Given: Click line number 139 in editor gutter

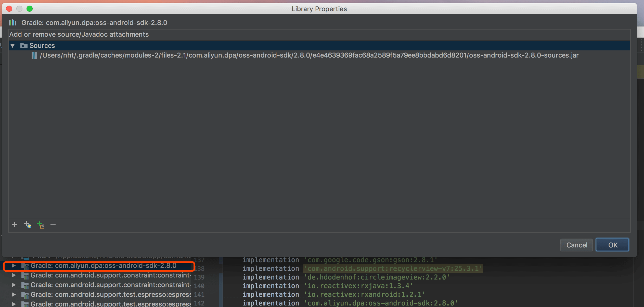Looking at the screenshot, I should tap(199, 277).
